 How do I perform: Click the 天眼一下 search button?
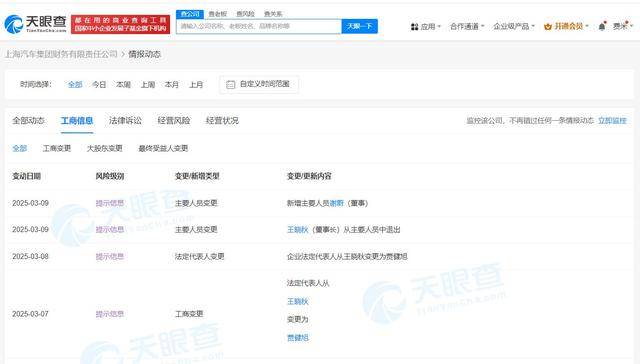(360, 26)
